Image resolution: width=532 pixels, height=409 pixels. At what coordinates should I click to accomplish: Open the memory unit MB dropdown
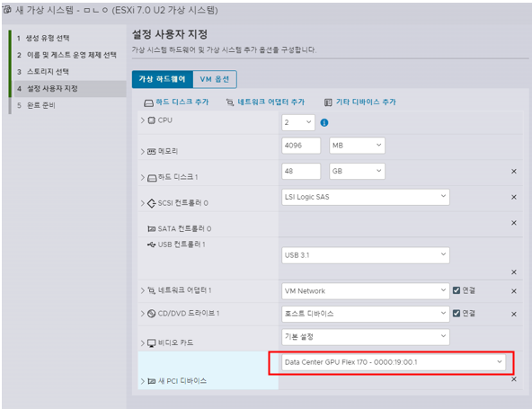(357, 146)
